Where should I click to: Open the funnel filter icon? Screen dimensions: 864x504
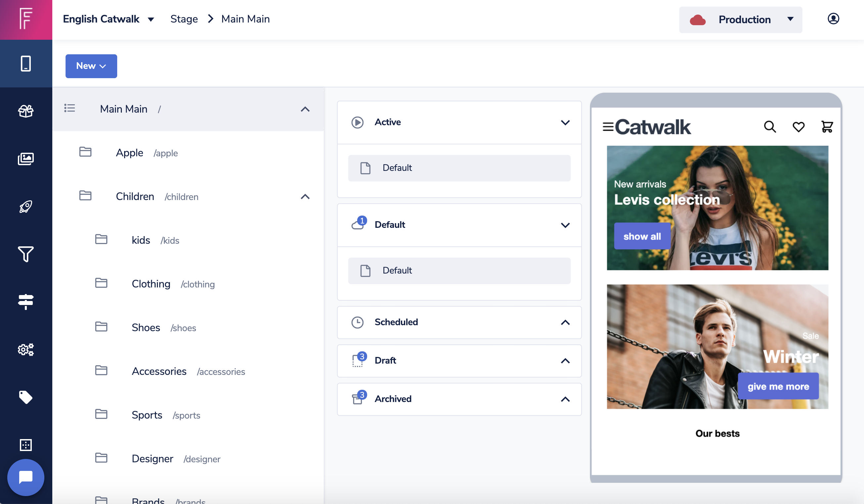point(26,254)
